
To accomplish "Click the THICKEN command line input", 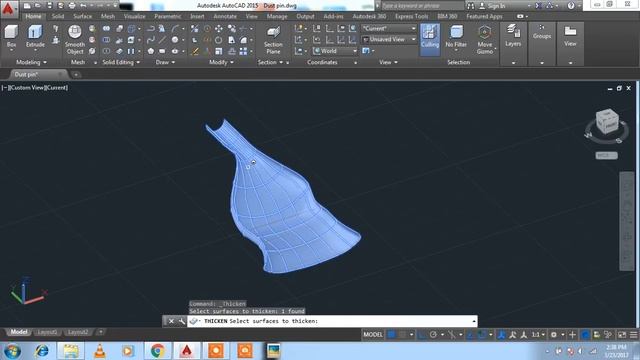I will click(x=332, y=321).
